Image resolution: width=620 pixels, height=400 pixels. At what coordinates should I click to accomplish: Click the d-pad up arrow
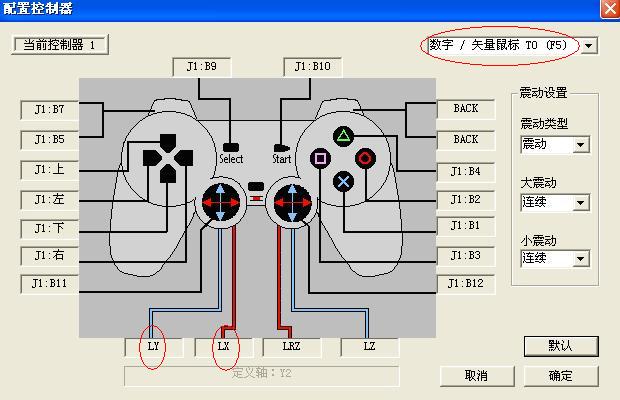[168, 142]
